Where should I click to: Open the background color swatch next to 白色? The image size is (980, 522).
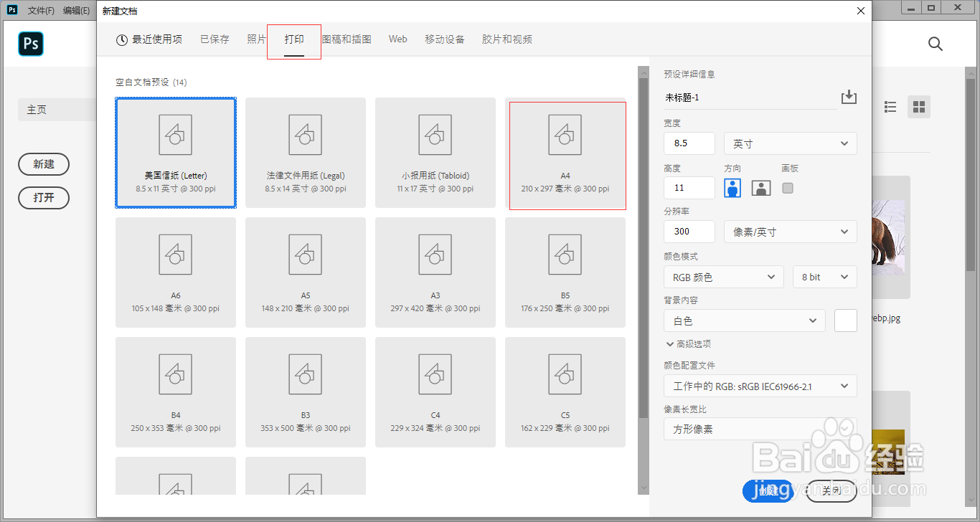(845, 321)
